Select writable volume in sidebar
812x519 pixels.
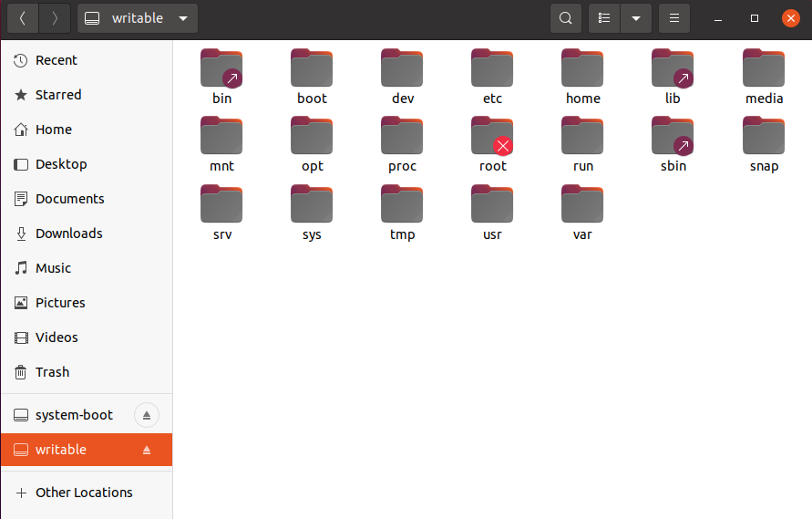click(x=87, y=450)
